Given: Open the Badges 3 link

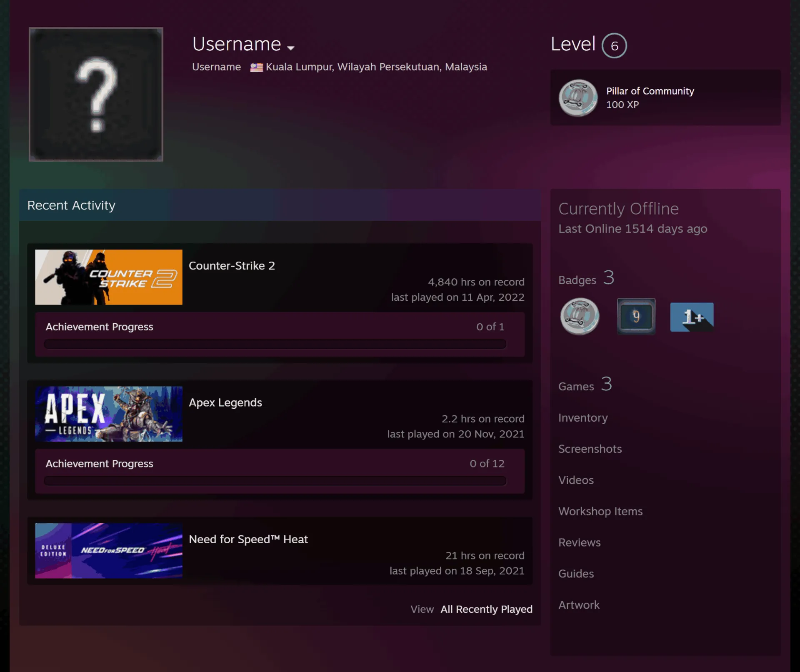Looking at the screenshot, I should 586,278.
